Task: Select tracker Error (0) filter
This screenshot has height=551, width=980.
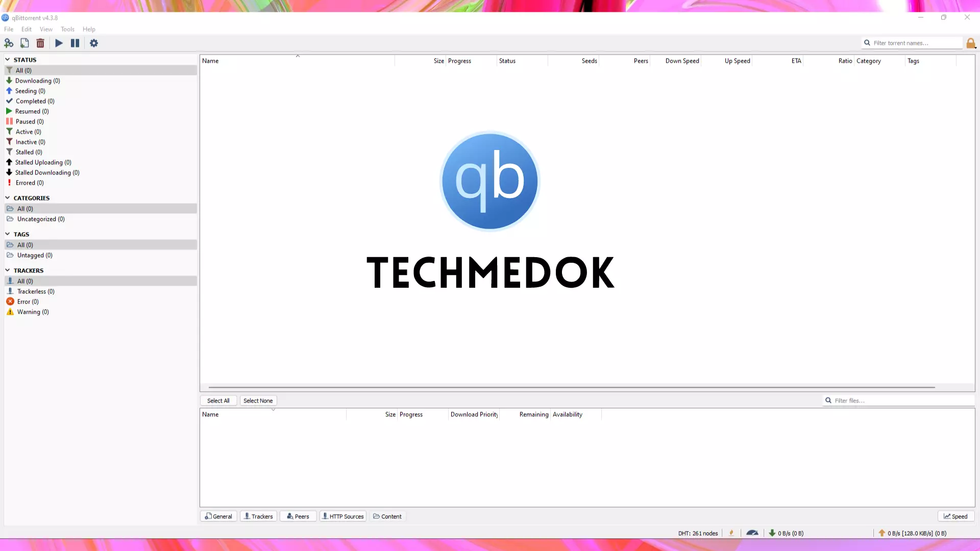Action: pos(101,302)
